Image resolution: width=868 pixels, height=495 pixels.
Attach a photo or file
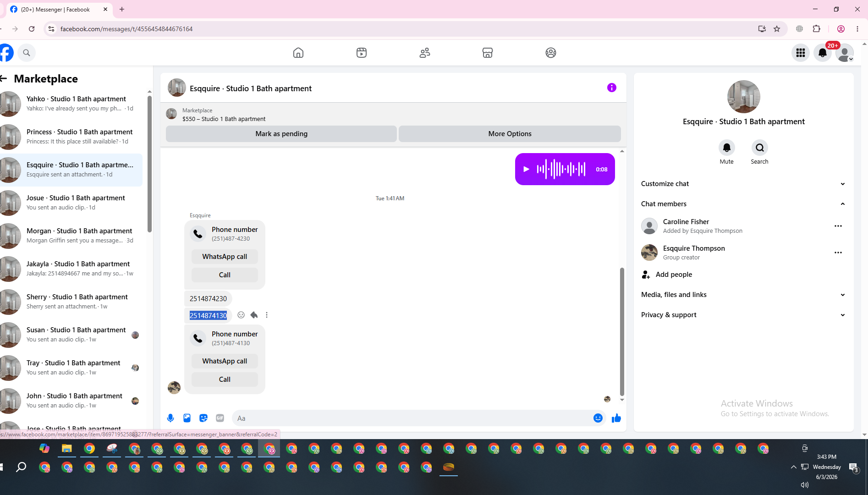[x=187, y=418]
